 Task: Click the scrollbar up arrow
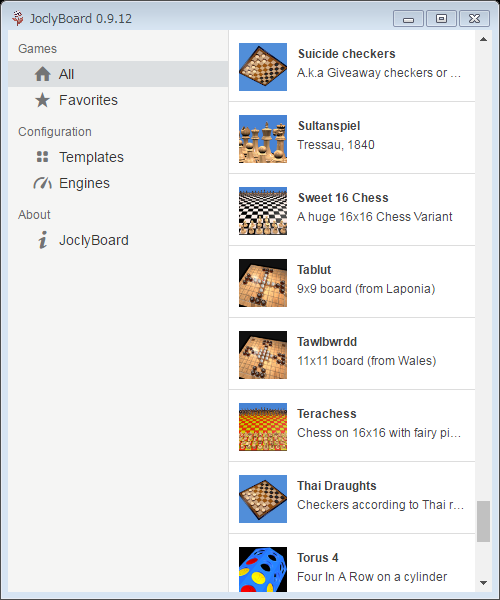coord(484,39)
